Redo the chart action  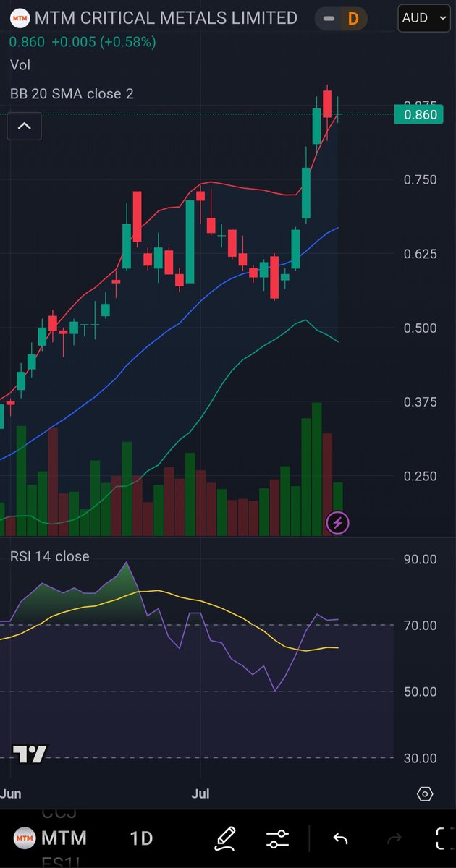click(x=394, y=839)
